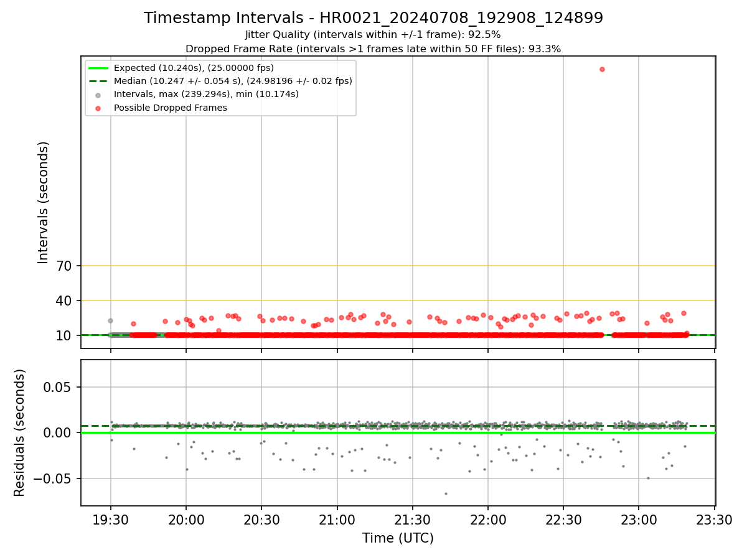Viewport: 747px width, 560px height.
Task: Click the 20:30 time tick label
Action: point(261,519)
